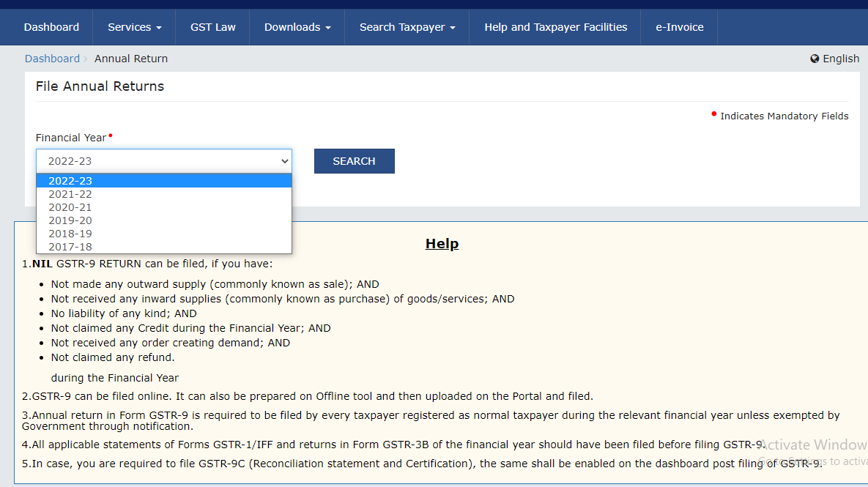Click the Dashboard breadcrumb link

[x=52, y=59]
